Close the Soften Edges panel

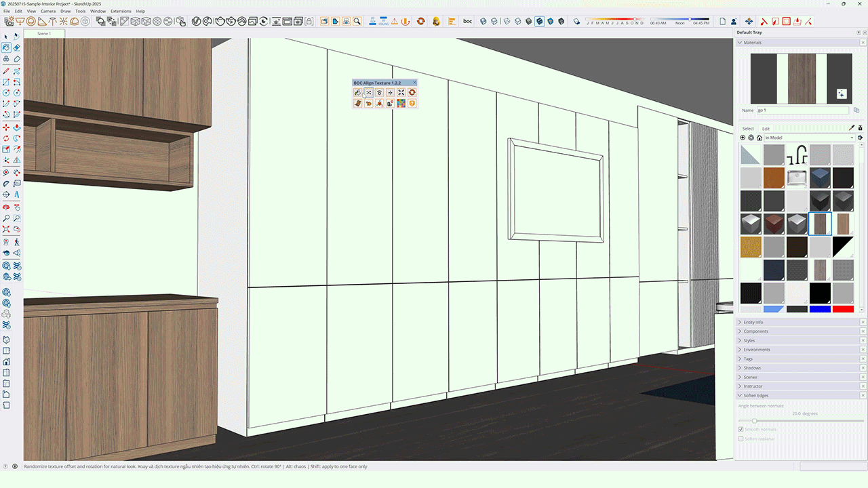[x=863, y=395]
